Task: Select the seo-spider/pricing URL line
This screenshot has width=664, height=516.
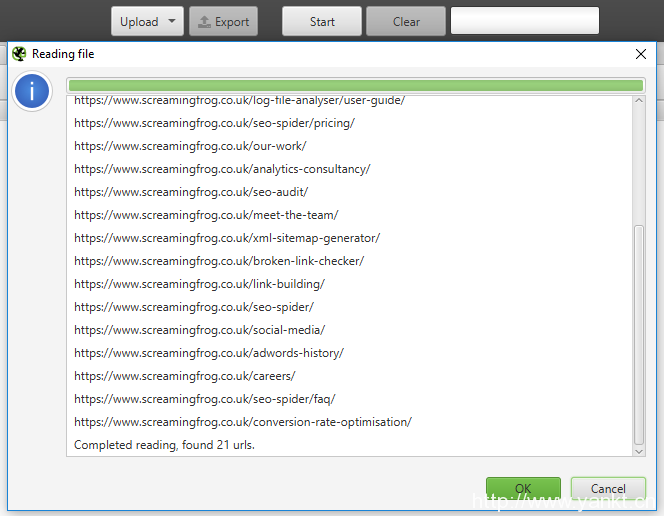Action: click(x=214, y=123)
